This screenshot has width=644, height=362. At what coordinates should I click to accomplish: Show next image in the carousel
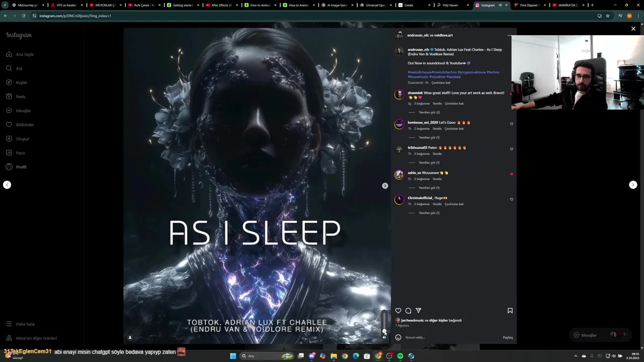coord(385,186)
